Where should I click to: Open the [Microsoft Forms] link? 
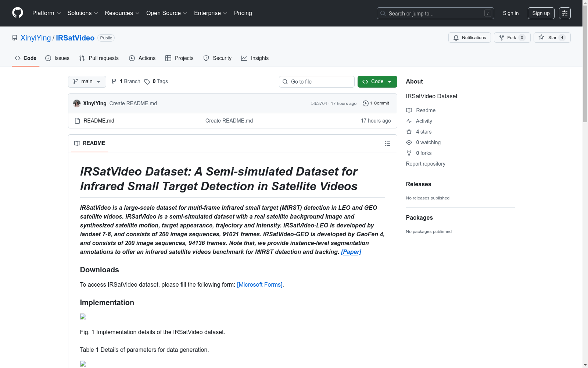(x=260, y=284)
